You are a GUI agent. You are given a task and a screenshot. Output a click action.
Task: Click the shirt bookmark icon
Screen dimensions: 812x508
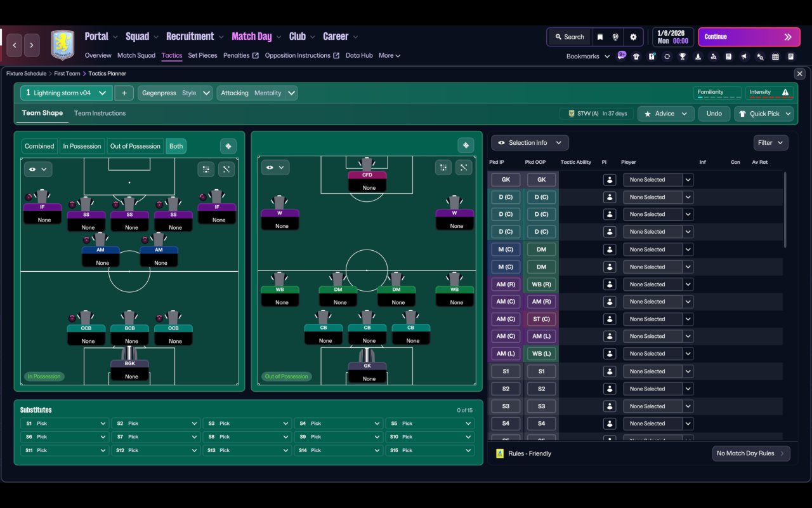636,57
